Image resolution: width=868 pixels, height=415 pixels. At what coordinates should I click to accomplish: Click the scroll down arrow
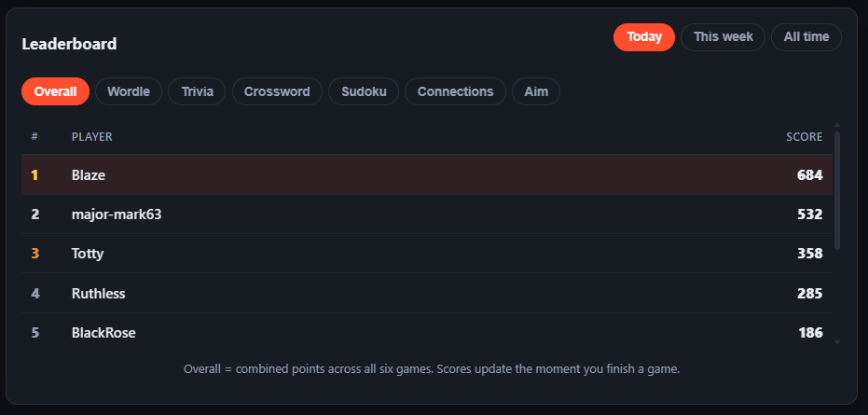point(837,342)
